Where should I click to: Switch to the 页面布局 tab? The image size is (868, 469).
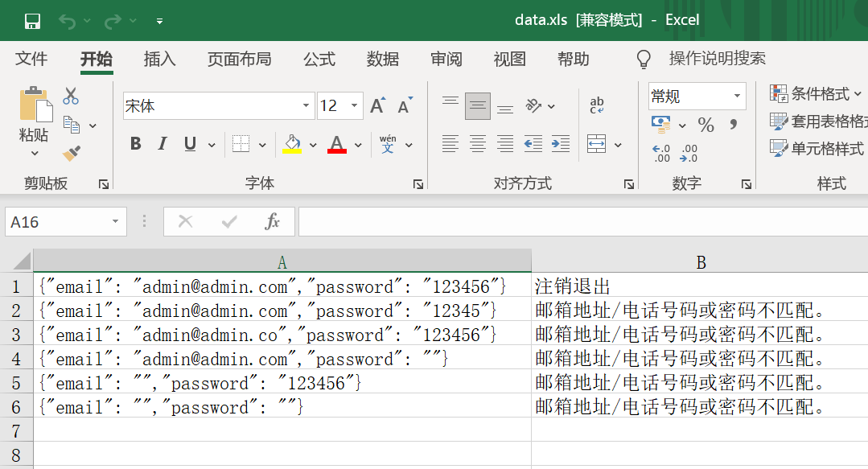pyautogui.click(x=239, y=59)
